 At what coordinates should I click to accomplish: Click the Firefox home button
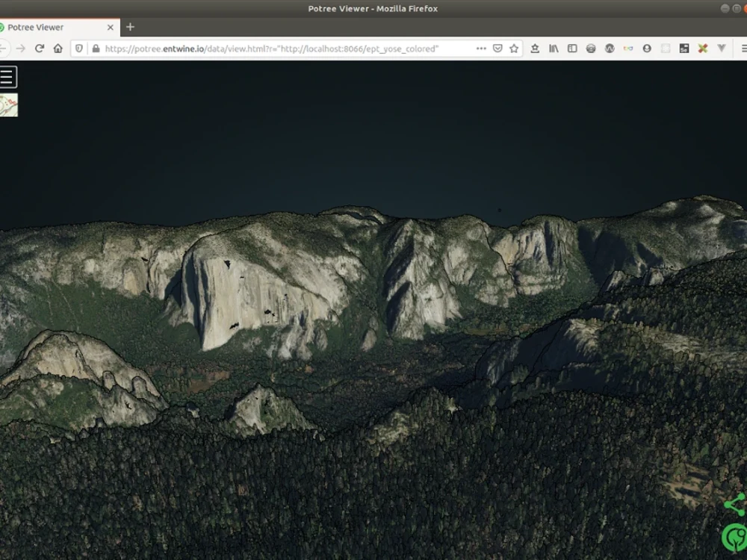pos(59,48)
